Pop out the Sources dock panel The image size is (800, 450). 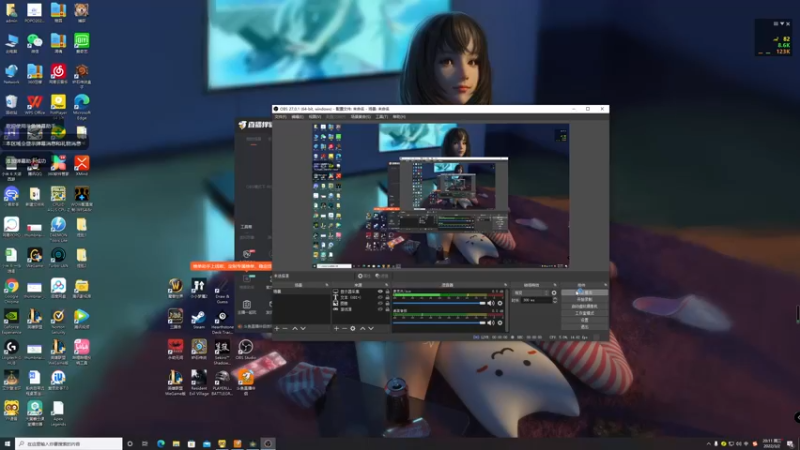point(386,285)
